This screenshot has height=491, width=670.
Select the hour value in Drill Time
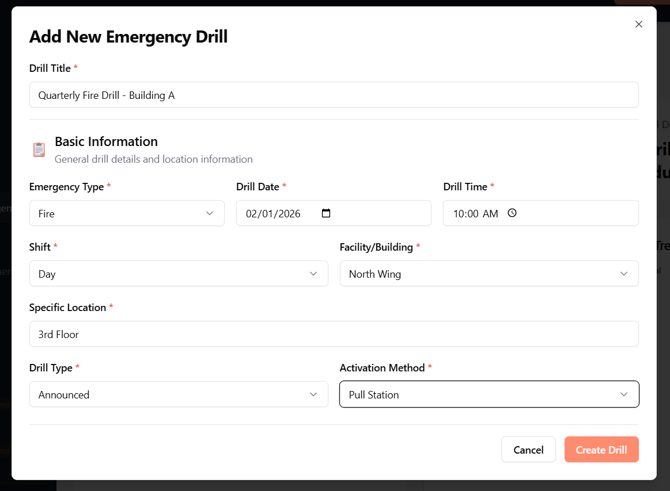click(x=459, y=214)
